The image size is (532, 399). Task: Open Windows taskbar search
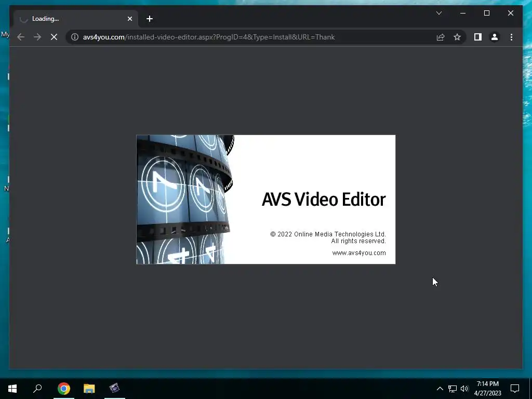[x=37, y=388]
